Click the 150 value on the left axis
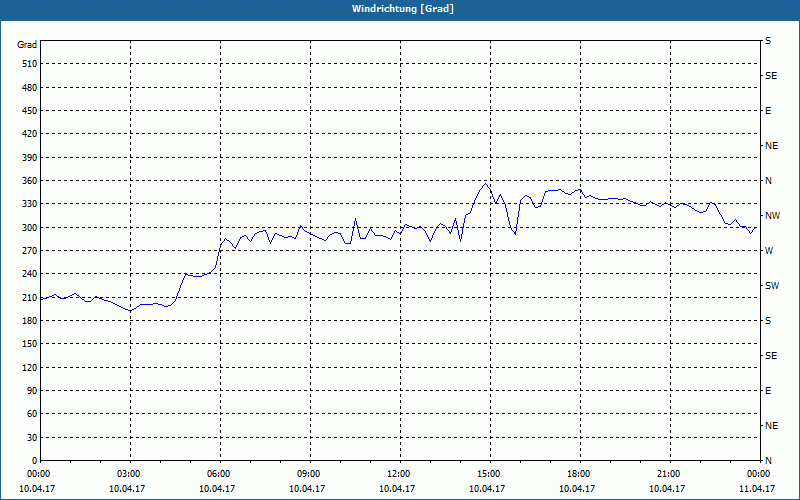Image resolution: width=800 pixels, height=500 pixels. pos(30,344)
